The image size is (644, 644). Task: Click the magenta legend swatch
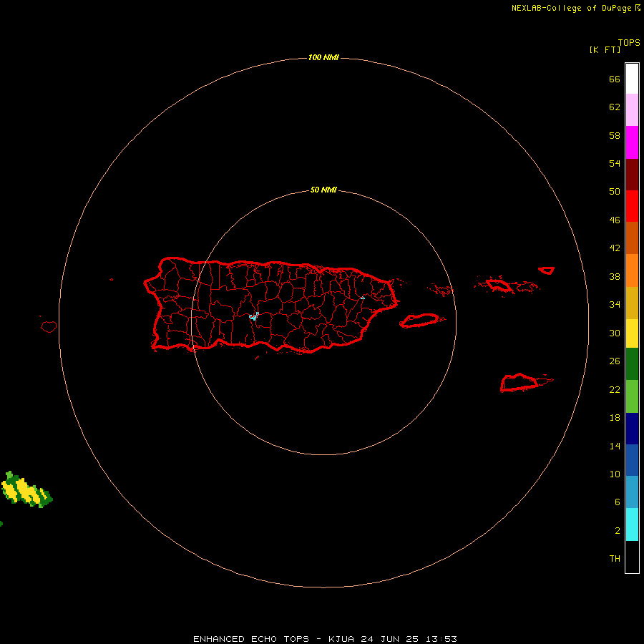[632, 142]
